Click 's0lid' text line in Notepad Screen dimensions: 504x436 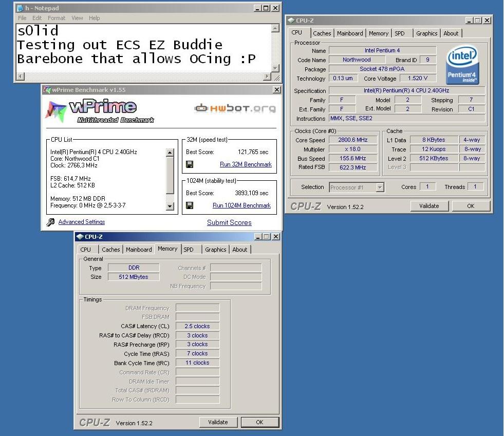pos(38,31)
